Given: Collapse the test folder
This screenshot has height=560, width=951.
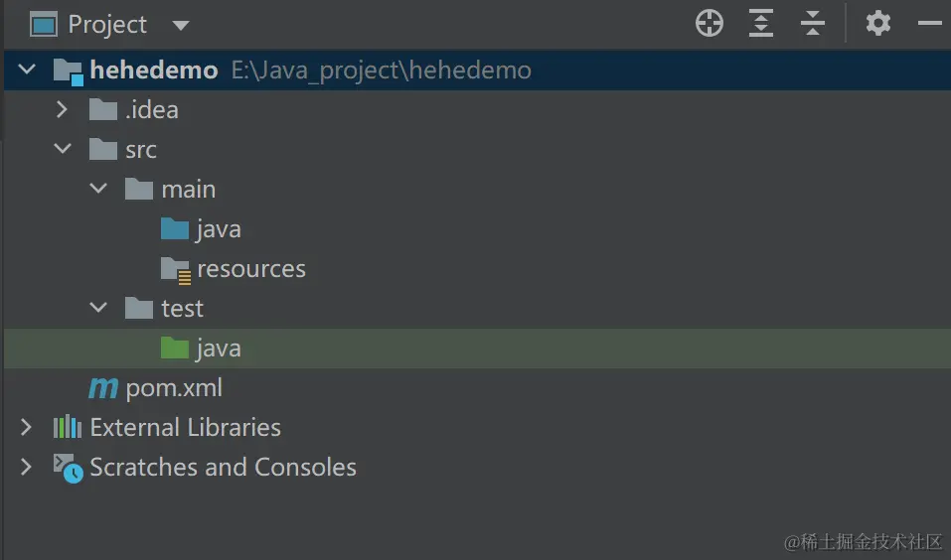Looking at the screenshot, I should coord(98,309).
